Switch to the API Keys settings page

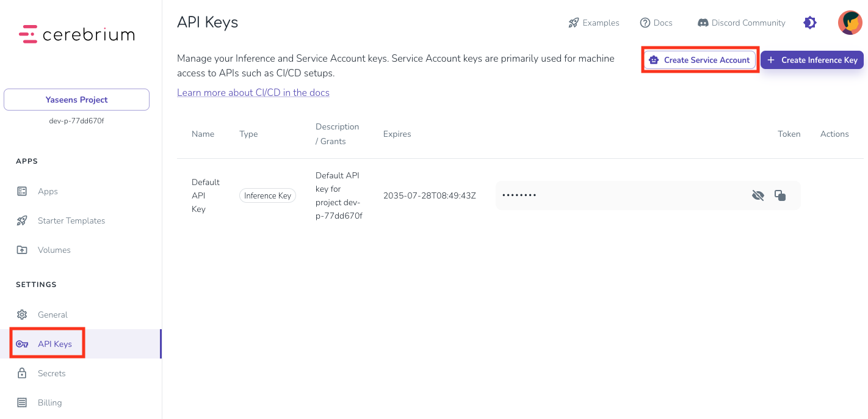(x=55, y=343)
